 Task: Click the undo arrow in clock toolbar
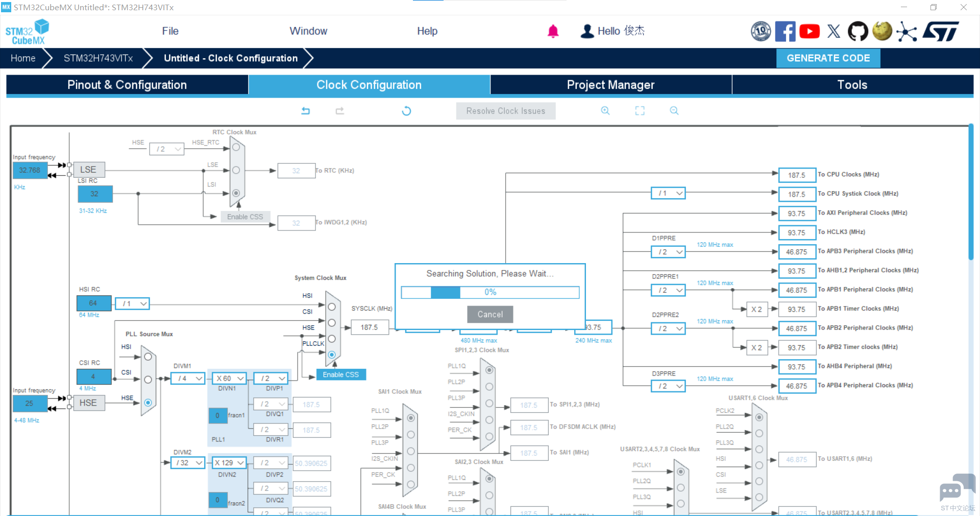(306, 111)
